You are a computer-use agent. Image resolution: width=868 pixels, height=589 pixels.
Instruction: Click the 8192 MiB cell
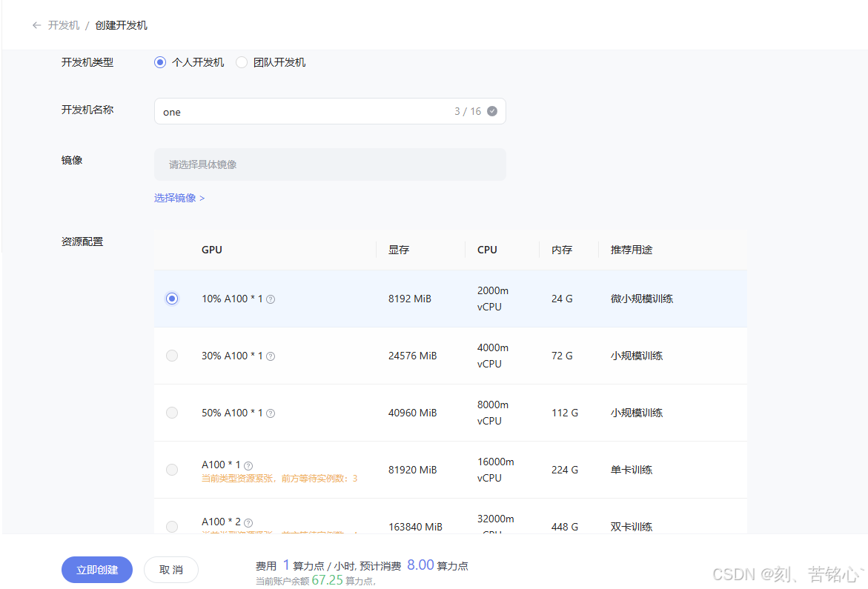[x=410, y=299]
